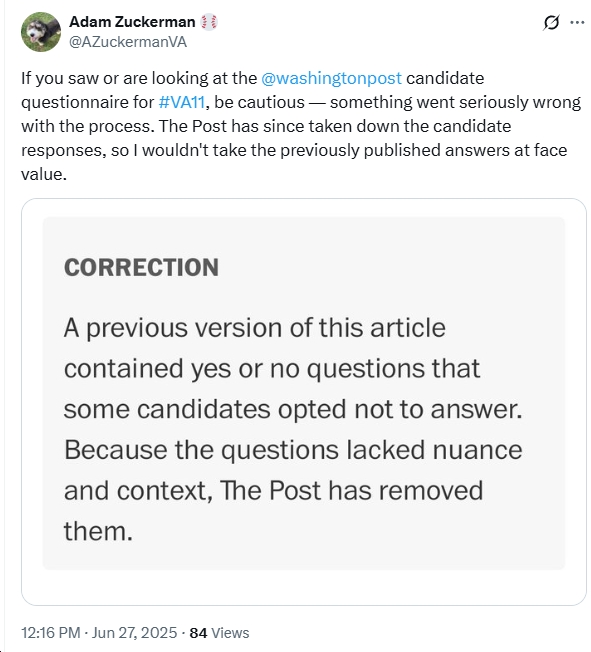Open the @washingtonpost mention

pyautogui.click(x=331, y=78)
